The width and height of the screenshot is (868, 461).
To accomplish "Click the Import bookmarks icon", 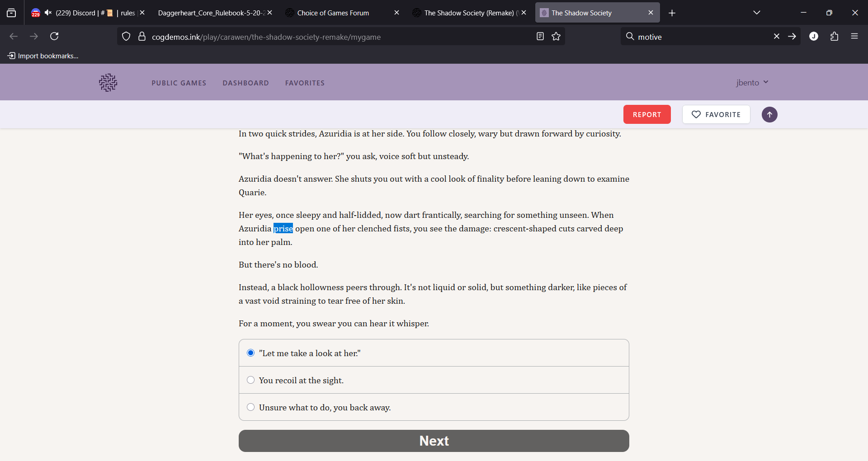I will (x=11, y=56).
